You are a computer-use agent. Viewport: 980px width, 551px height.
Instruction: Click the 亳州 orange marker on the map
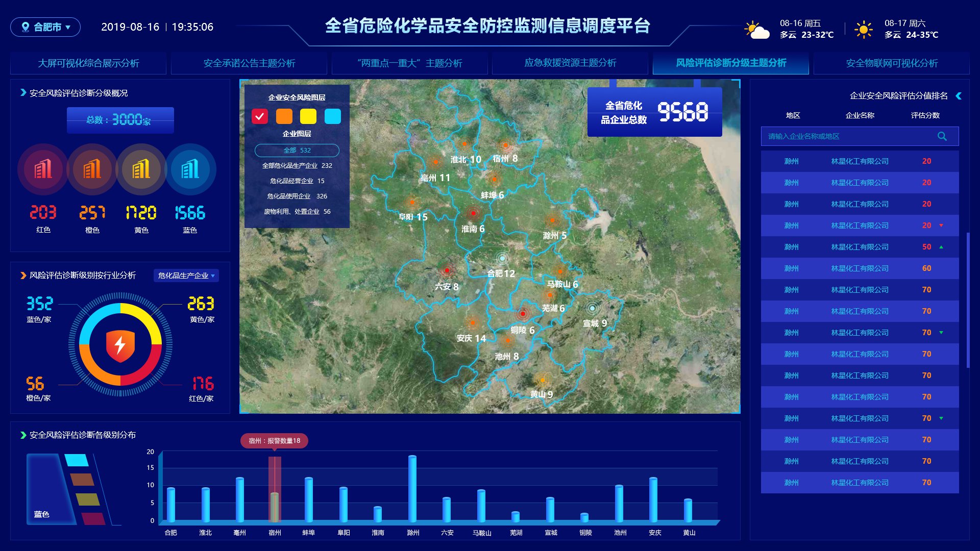coord(435,162)
